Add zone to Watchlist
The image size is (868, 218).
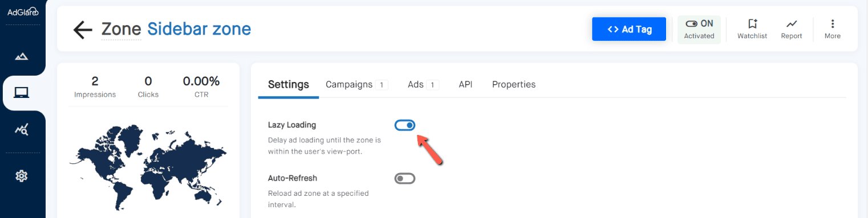click(x=752, y=29)
